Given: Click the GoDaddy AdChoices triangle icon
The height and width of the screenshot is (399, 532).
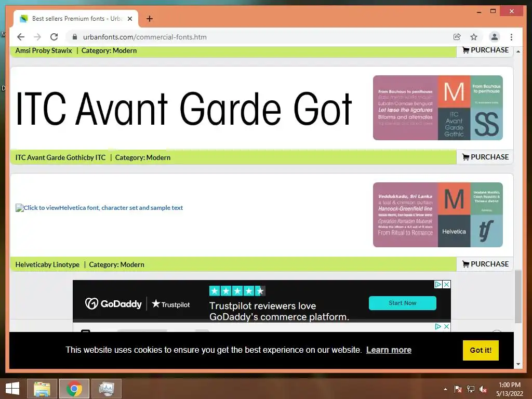Looking at the screenshot, I should (438, 284).
